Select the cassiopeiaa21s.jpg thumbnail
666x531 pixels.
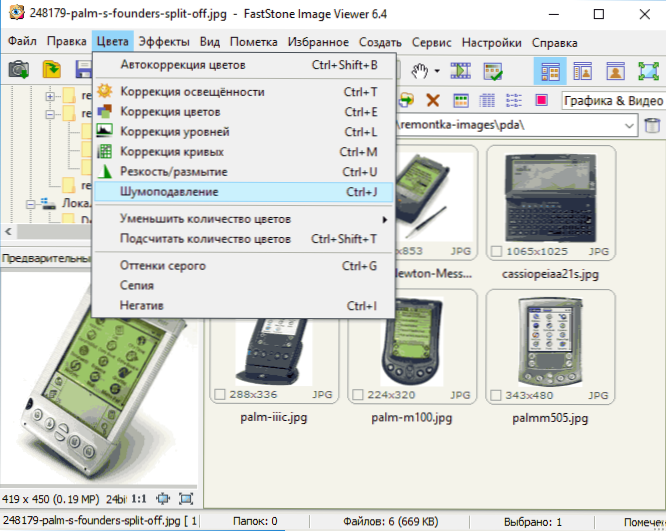pos(550,202)
